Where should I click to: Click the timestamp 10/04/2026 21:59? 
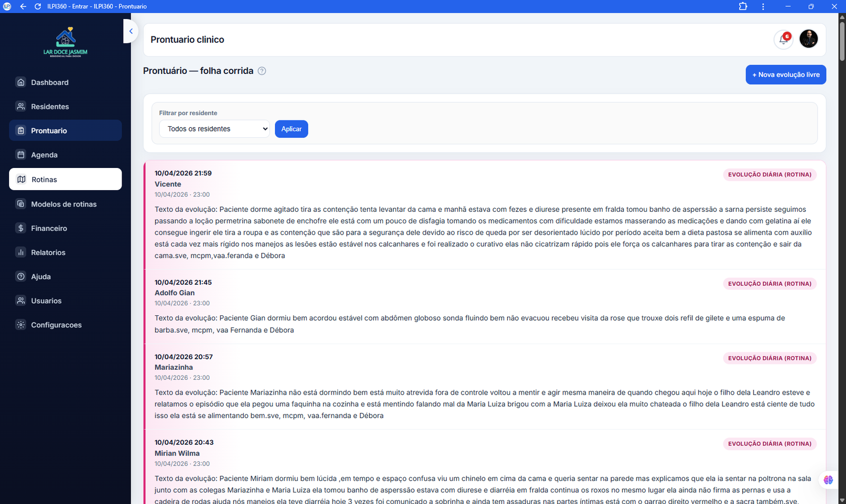(x=183, y=173)
